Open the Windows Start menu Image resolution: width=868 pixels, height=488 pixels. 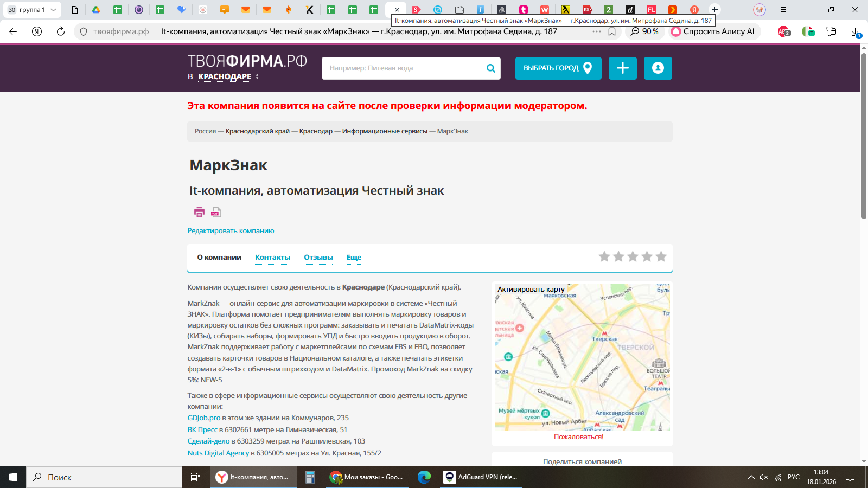[13, 477]
